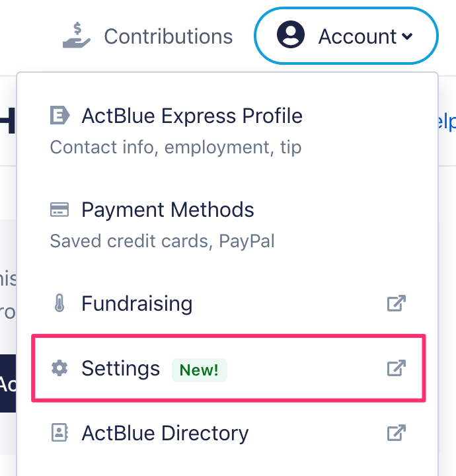Click the Account chevron arrow
The width and height of the screenshot is (456, 476).
pos(407,37)
